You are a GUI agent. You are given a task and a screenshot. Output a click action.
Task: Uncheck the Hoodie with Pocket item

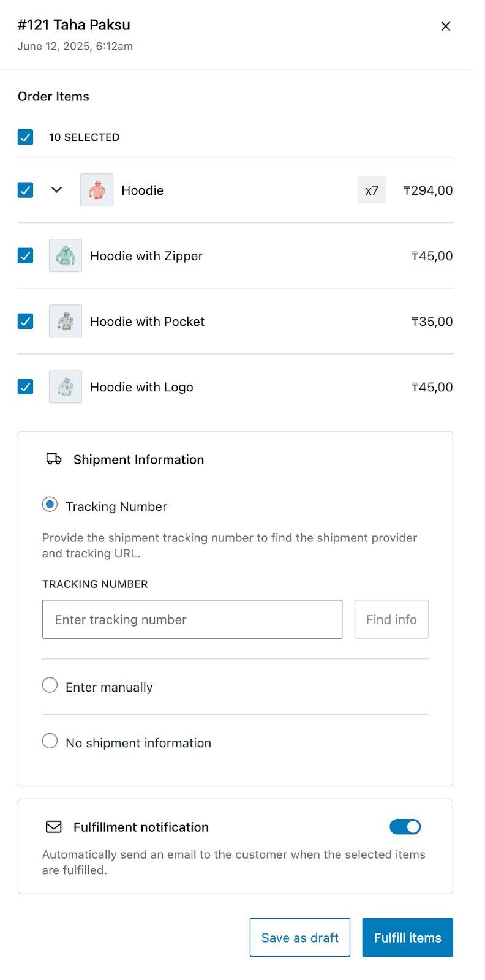point(26,321)
